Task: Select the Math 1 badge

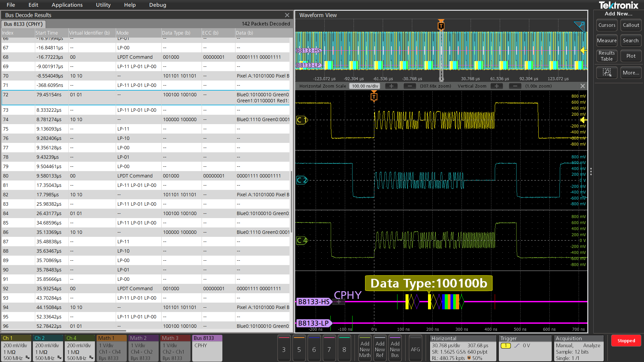Action: pyautogui.click(x=111, y=348)
